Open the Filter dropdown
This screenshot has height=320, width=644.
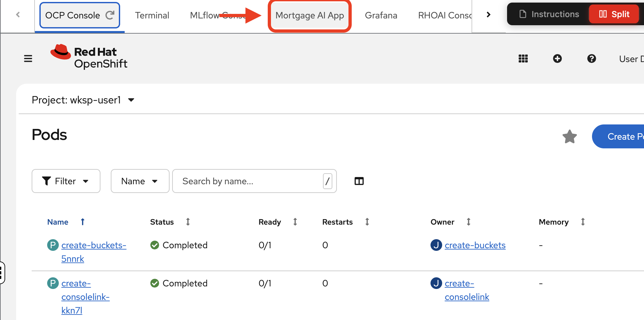coord(66,181)
